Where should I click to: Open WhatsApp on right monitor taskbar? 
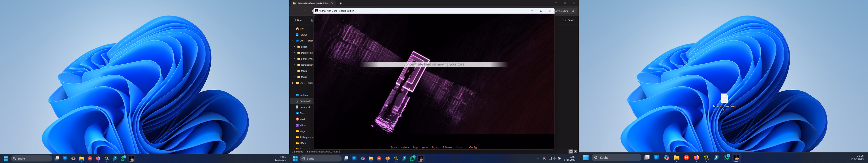tap(726, 158)
